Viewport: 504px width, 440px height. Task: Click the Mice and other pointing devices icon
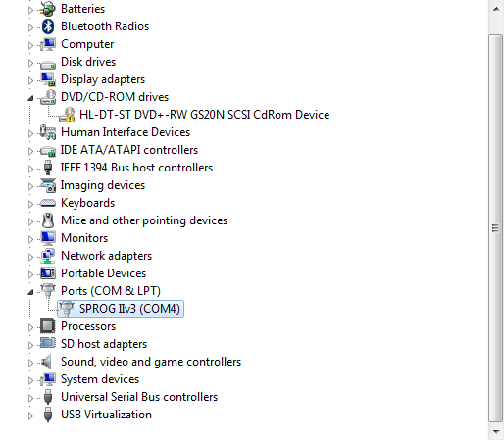[48, 220]
